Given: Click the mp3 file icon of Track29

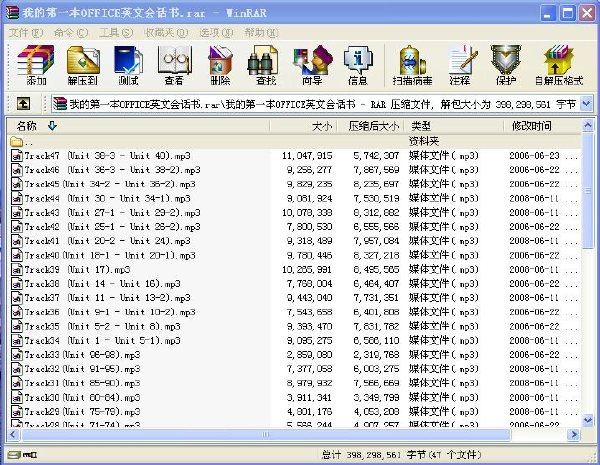Looking at the screenshot, I should 16,412.
